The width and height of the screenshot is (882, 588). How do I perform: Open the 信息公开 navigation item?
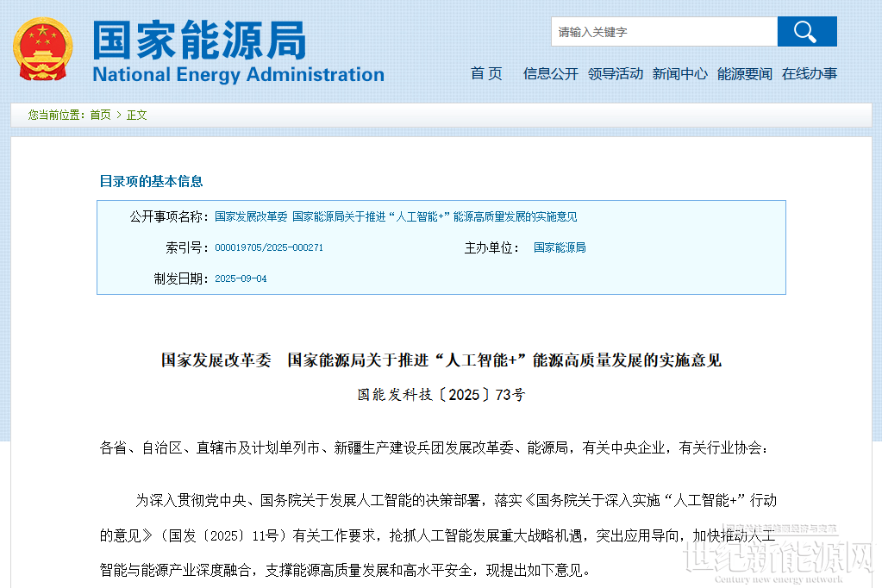click(550, 73)
